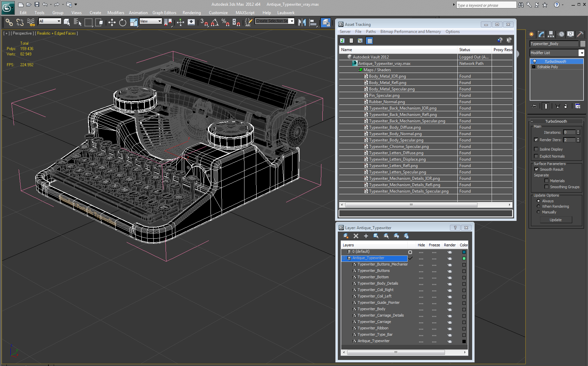Select the Always update option
This screenshot has width=588, height=366.
(538, 201)
